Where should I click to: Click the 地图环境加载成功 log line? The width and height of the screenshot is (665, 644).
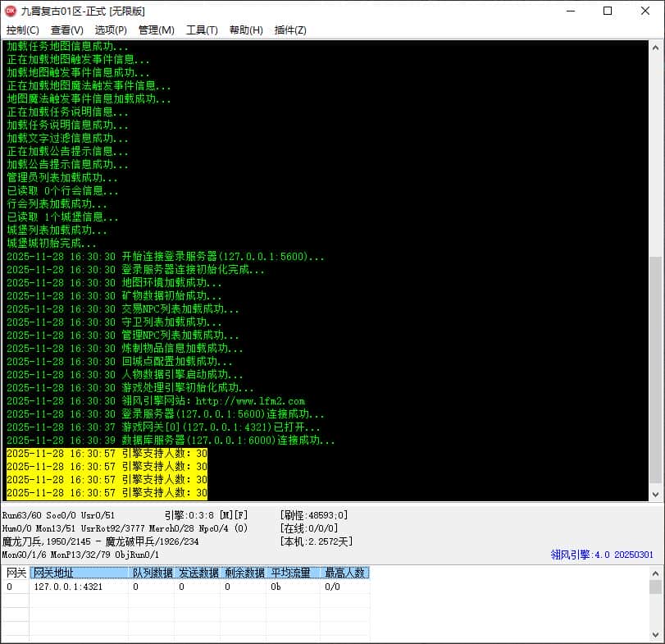click(x=114, y=283)
